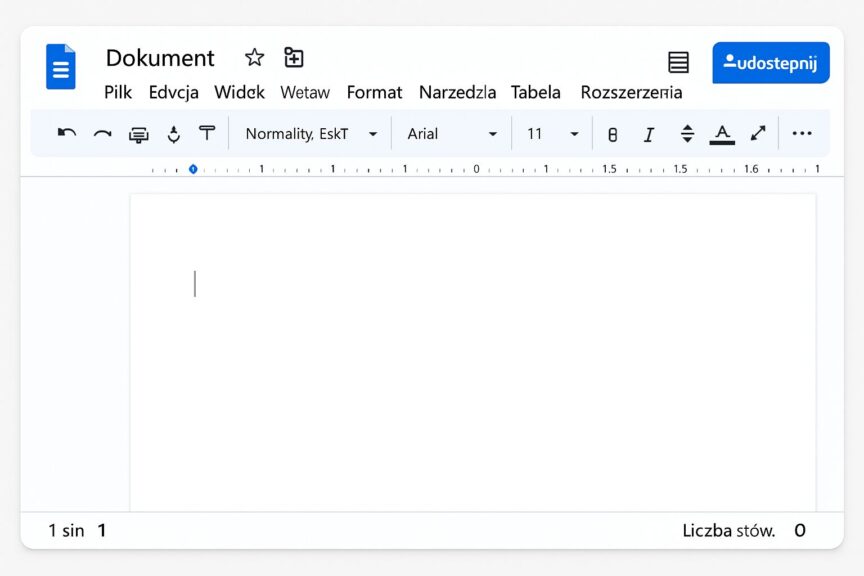This screenshot has width=864, height=576.
Task: Open the Widck menu
Action: coord(239,92)
